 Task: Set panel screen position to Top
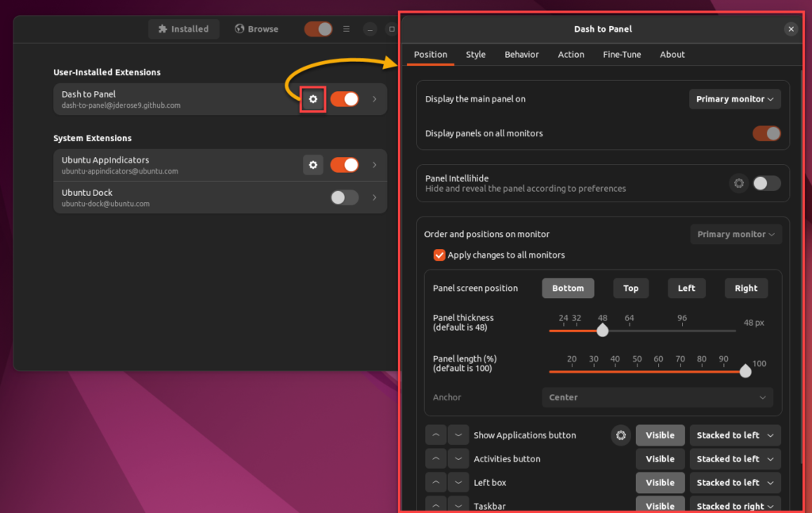point(630,288)
